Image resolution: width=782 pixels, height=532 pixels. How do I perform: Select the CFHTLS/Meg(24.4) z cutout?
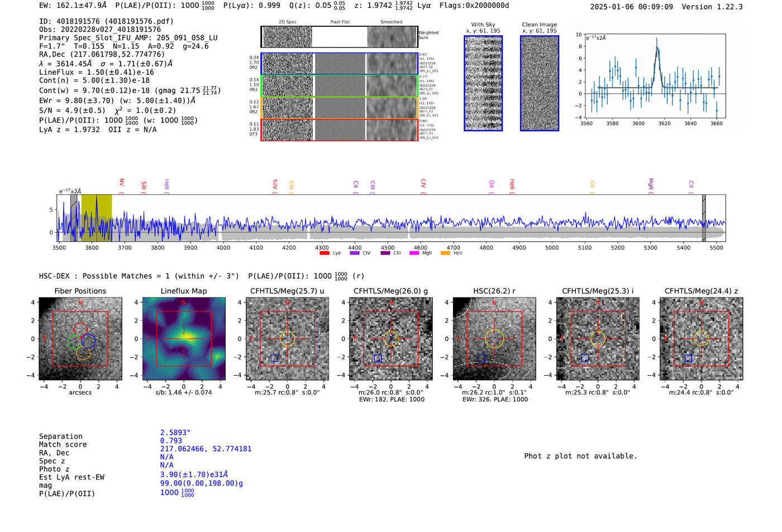pyautogui.click(x=702, y=339)
